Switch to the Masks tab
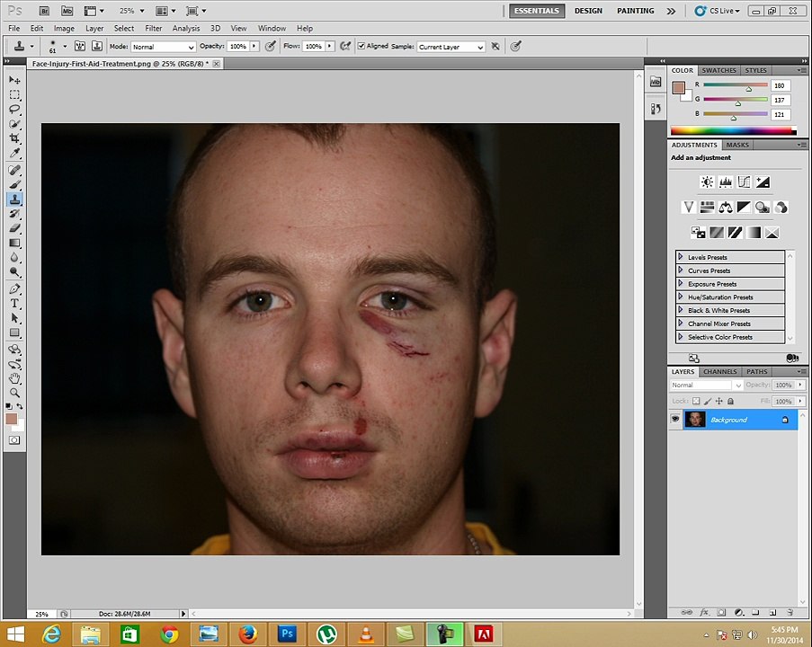Image resolution: width=812 pixels, height=647 pixels. click(736, 145)
